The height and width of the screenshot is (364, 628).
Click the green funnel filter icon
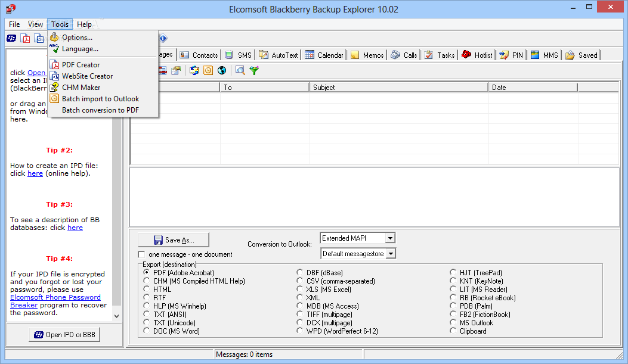254,70
